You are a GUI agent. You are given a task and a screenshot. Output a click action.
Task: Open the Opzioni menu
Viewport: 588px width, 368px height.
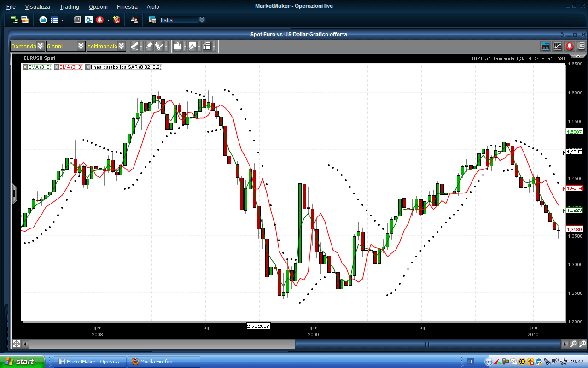click(x=98, y=6)
